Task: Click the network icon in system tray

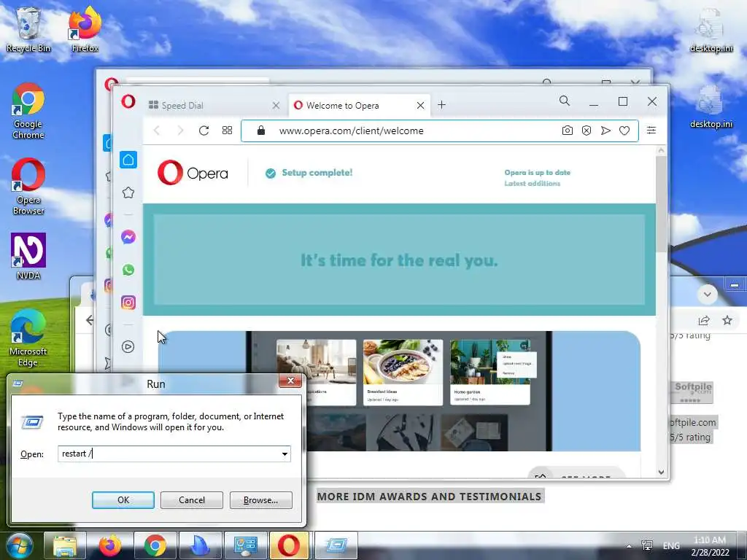Action: pyautogui.click(x=647, y=545)
